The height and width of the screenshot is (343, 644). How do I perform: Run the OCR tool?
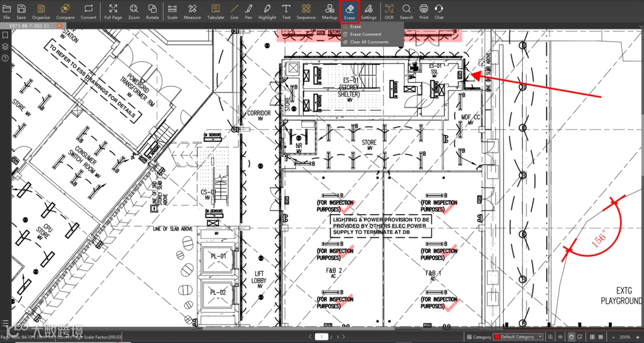(389, 11)
